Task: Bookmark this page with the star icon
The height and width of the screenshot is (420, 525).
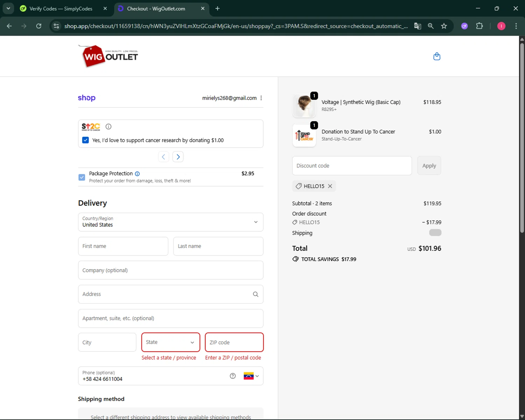Action: (x=444, y=26)
